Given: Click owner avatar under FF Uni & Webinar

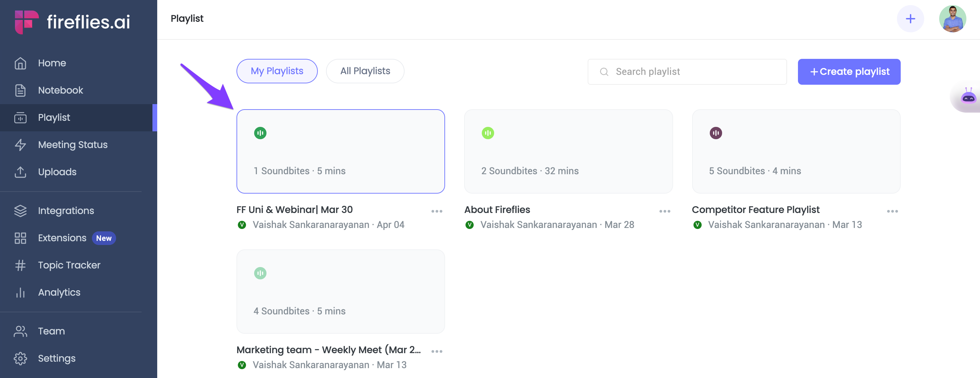Looking at the screenshot, I should (242, 225).
